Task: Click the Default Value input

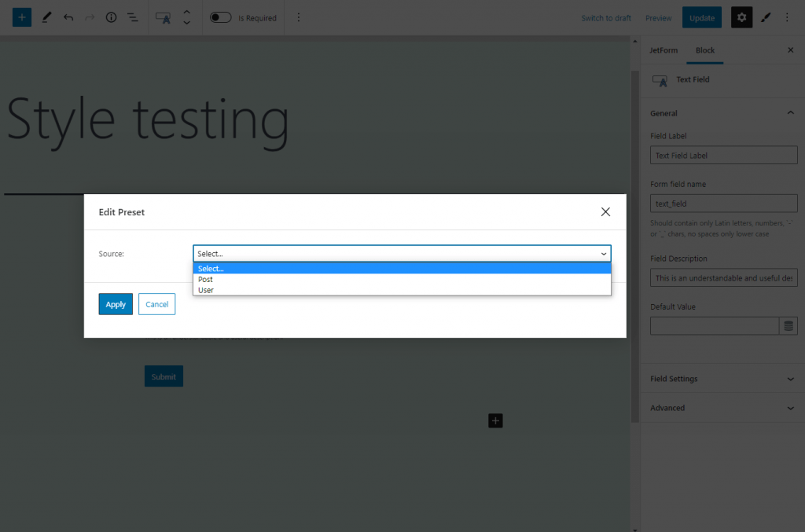Action: coord(715,326)
